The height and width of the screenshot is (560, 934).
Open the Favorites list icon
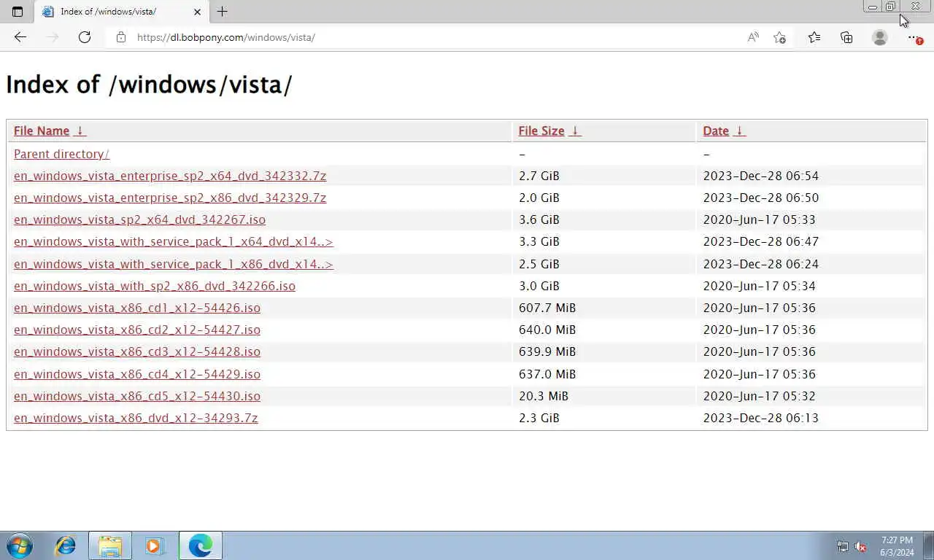[814, 37]
